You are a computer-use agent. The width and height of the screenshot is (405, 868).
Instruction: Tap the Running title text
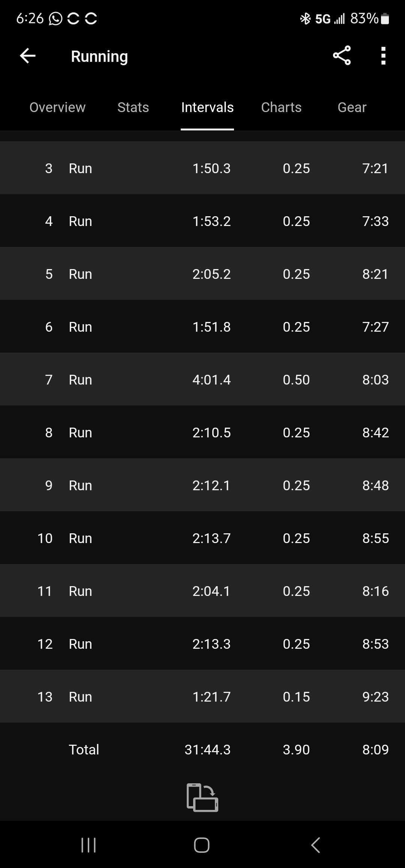tap(99, 57)
